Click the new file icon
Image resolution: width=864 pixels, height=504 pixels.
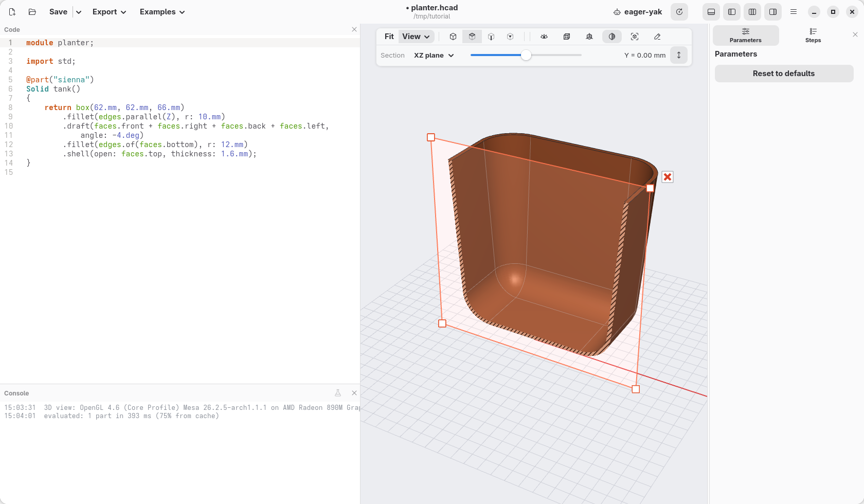click(x=12, y=12)
